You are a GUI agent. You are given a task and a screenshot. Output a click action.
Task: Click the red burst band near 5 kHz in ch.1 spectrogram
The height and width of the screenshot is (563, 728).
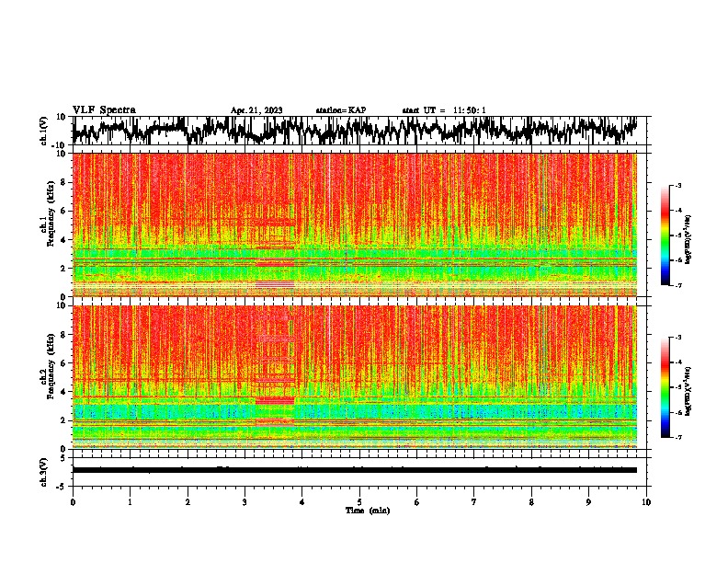275,223
